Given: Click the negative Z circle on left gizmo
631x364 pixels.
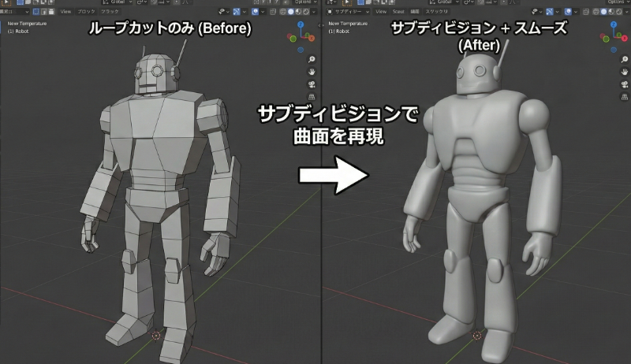Looking at the screenshot, I should click(301, 50).
